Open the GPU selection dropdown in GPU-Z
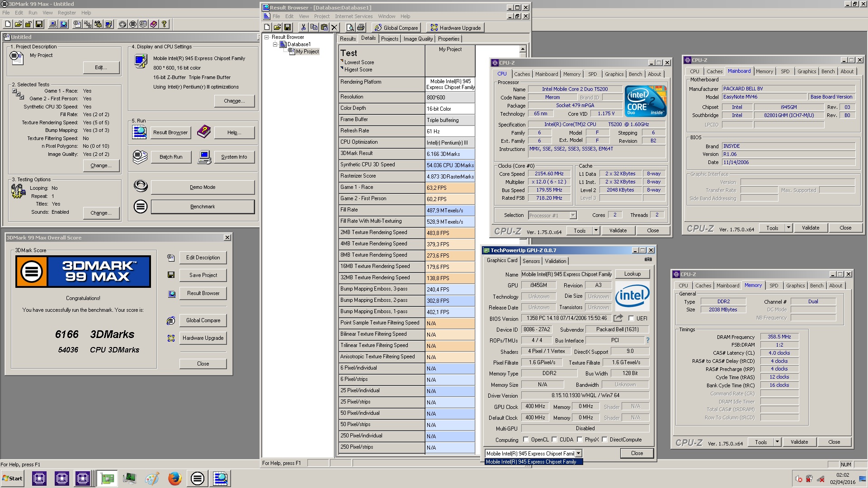 point(578,453)
